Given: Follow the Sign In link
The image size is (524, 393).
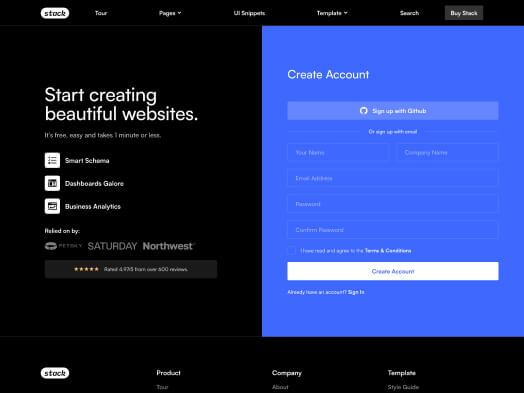Looking at the screenshot, I should [x=356, y=292].
